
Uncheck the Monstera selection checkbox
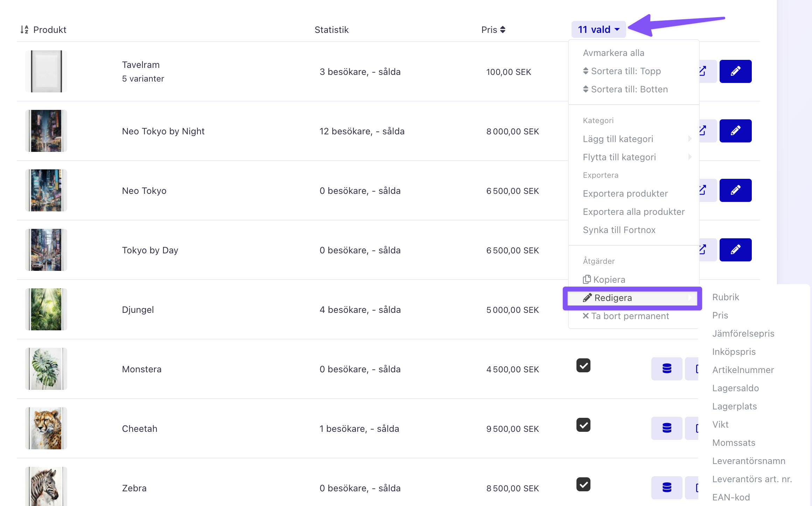pos(583,366)
